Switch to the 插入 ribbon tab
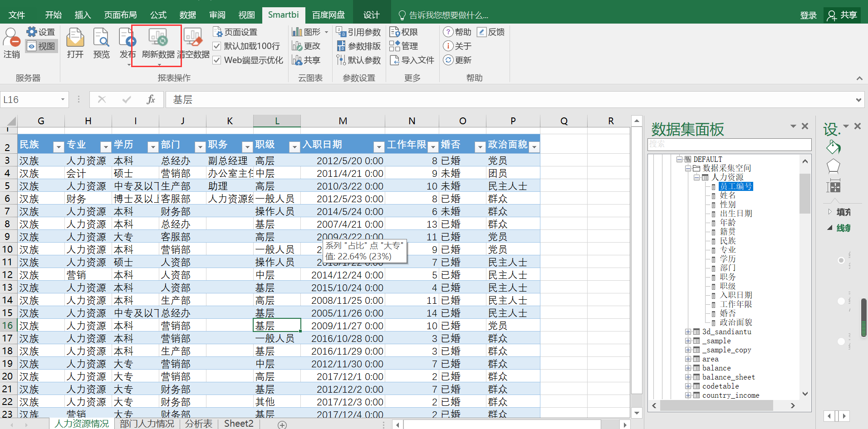This screenshot has width=868, height=429. [x=83, y=15]
